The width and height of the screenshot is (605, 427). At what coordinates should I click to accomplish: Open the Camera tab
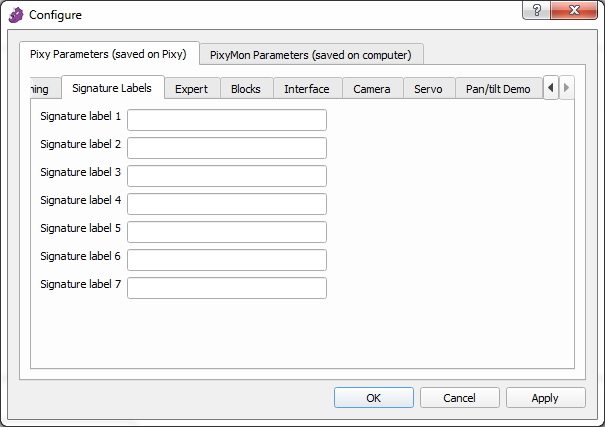click(x=372, y=89)
